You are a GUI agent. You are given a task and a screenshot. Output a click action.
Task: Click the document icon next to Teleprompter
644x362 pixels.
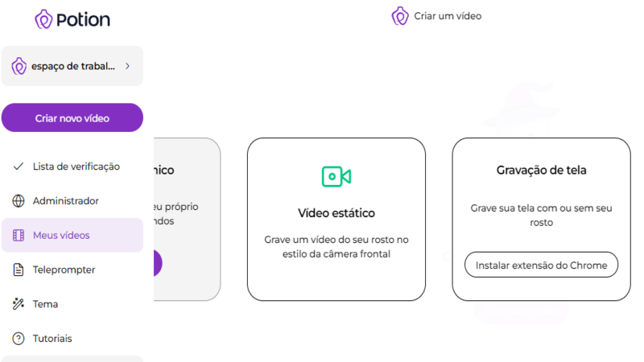(19, 270)
